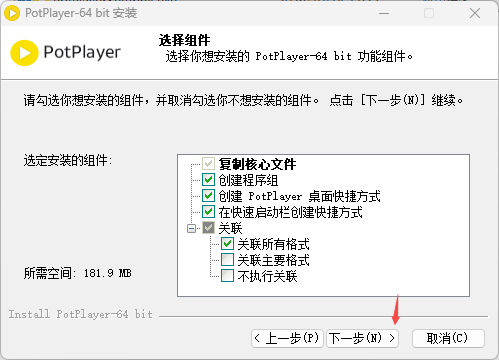This screenshot has height=360, width=499.
Task: Select the 关联 tree item label
Action: [230, 228]
